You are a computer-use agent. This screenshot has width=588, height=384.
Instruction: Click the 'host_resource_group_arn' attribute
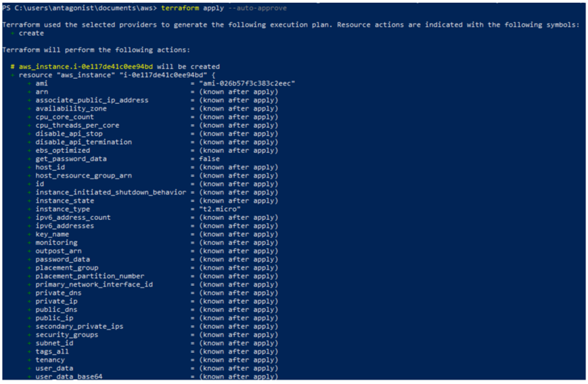[x=84, y=175]
